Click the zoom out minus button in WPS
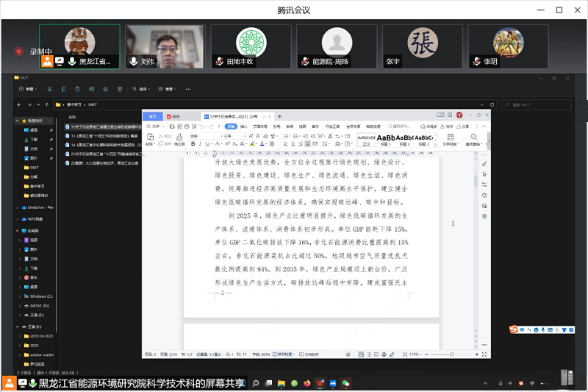Viewport: 588px width, 392px height. (x=426, y=354)
